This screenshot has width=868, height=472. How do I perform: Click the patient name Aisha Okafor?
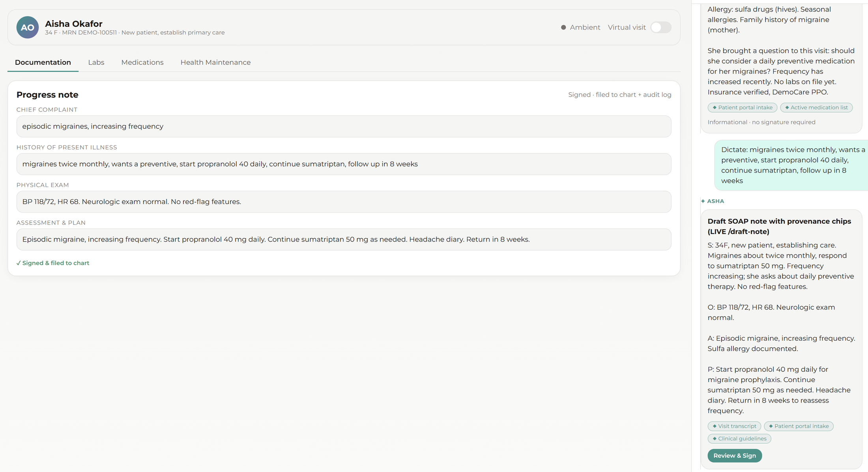click(74, 24)
